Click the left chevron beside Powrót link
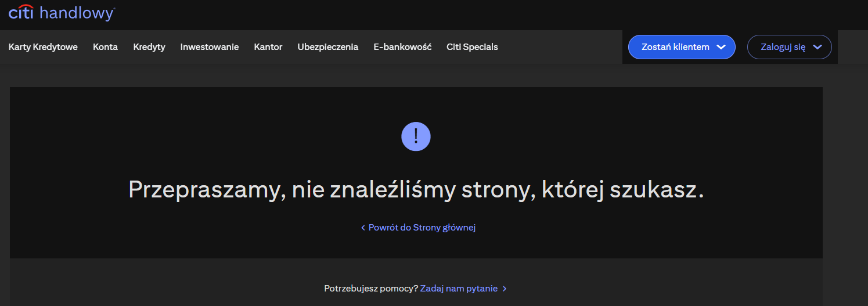Viewport: 868px width, 306px height. [363, 228]
